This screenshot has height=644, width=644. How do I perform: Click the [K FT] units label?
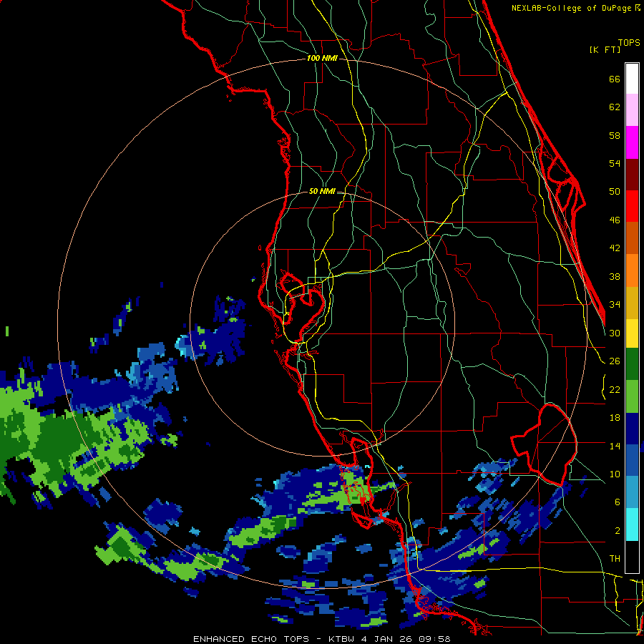coord(605,49)
